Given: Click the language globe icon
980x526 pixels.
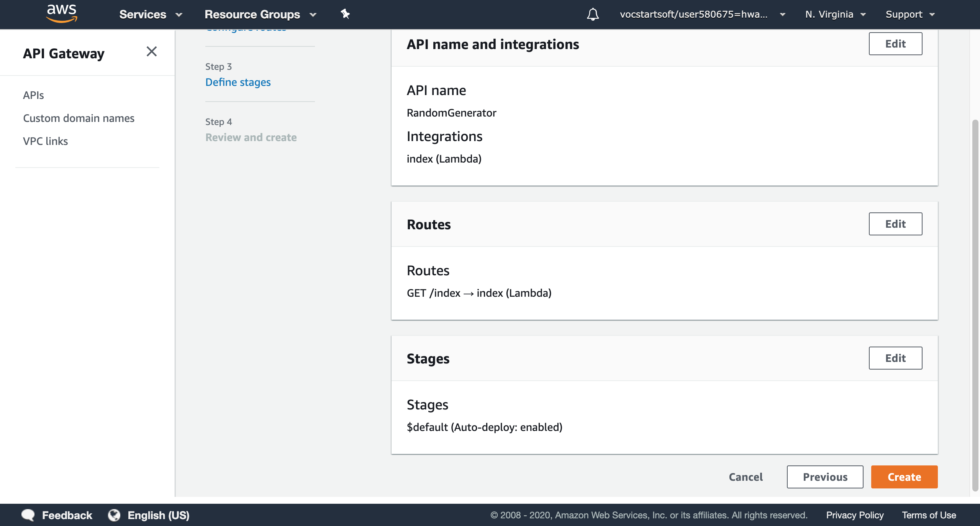Looking at the screenshot, I should click(x=114, y=515).
